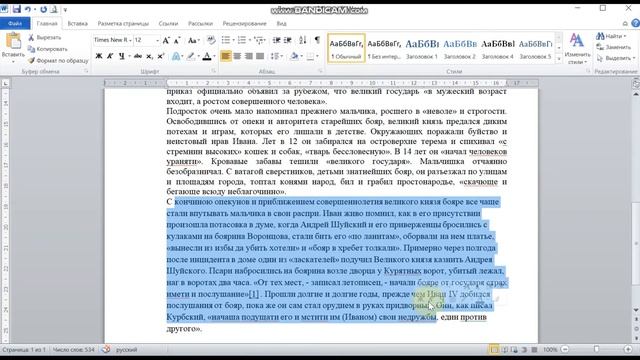
Task: Apply Обычный style
Action: (346, 48)
